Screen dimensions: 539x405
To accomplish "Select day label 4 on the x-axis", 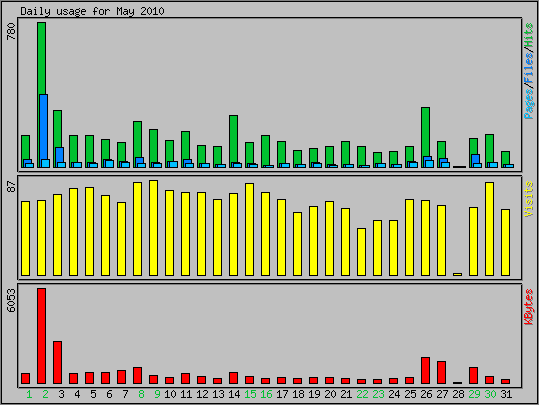I will pyautogui.click(x=77, y=394).
